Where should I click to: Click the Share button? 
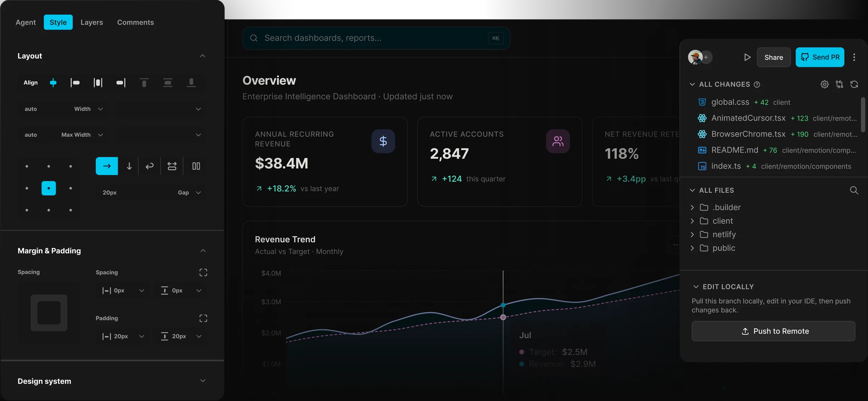pos(774,57)
